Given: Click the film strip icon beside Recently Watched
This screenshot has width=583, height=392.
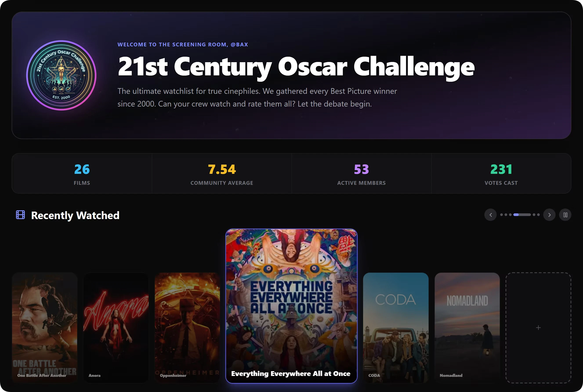Looking at the screenshot, I should coord(20,215).
